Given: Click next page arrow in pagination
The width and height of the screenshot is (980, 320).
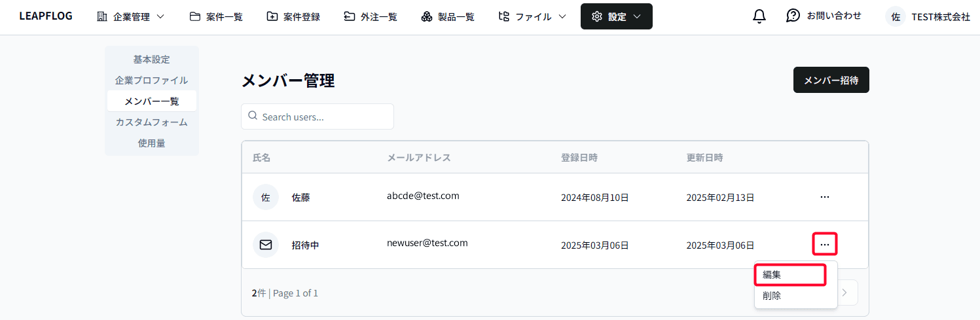Looking at the screenshot, I should tap(844, 293).
